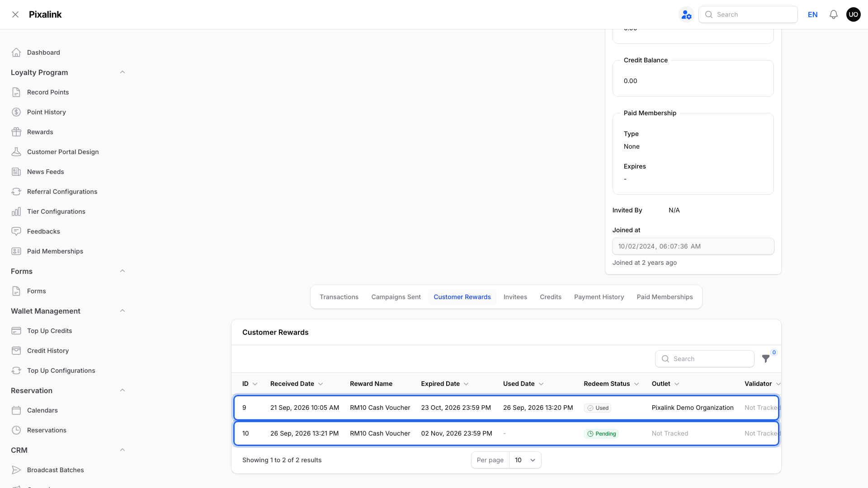Select reward row with ID 10
This screenshot has height=488, width=868.
(506, 433)
